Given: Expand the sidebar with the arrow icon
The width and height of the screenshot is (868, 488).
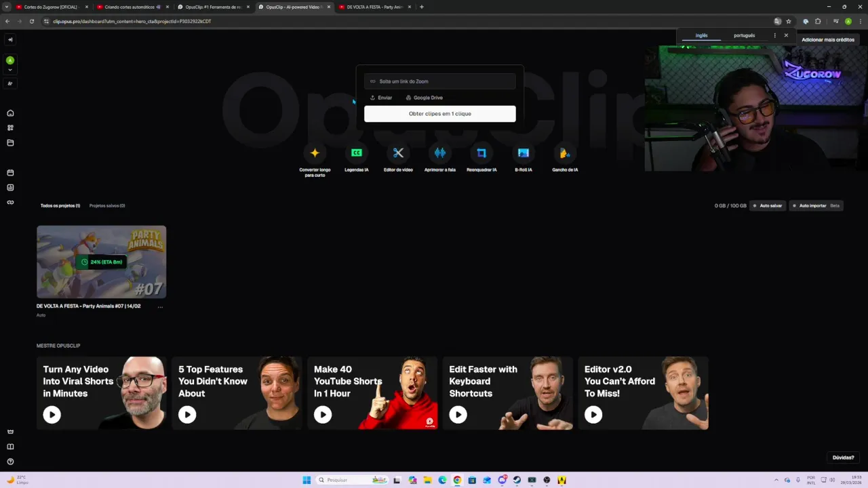Looking at the screenshot, I should [x=10, y=40].
